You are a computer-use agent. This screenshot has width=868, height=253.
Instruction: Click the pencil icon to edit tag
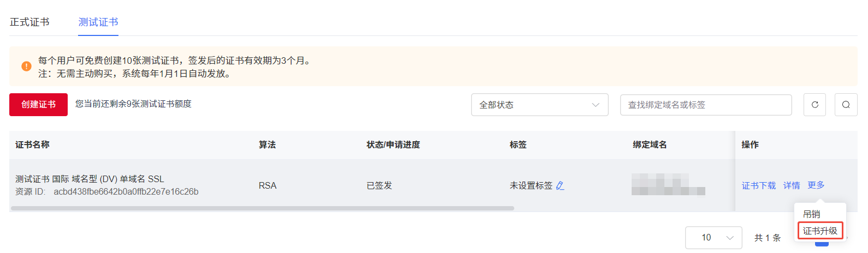(560, 186)
